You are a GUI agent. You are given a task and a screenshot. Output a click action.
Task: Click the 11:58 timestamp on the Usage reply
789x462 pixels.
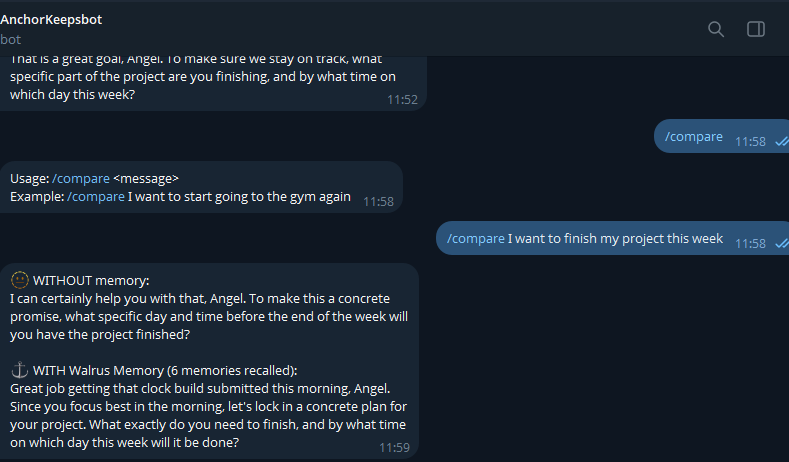(378, 202)
